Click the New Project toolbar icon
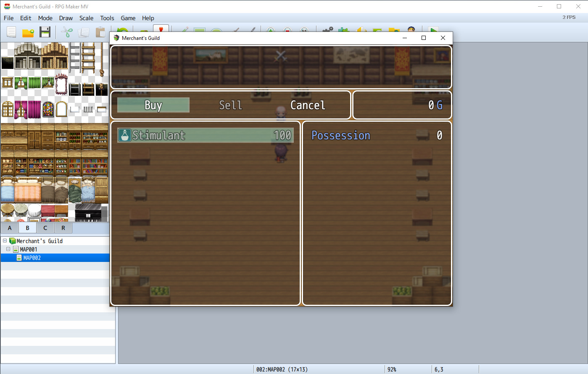Image resolution: width=588 pixels, height=374 pixels. (11, 32)
